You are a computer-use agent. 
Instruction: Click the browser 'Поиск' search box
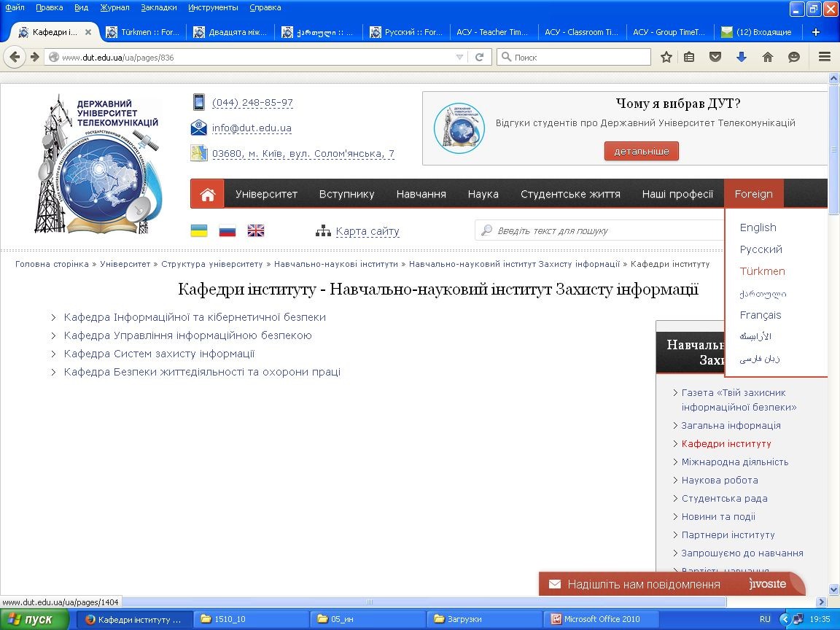[x=574, y=57]
